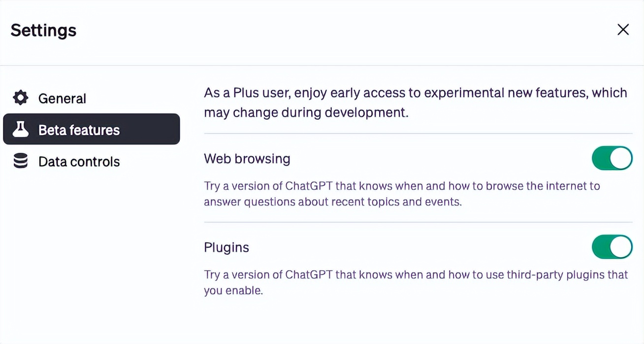
Task: Disable the Web browsing toggle
Action: point(612,158)
